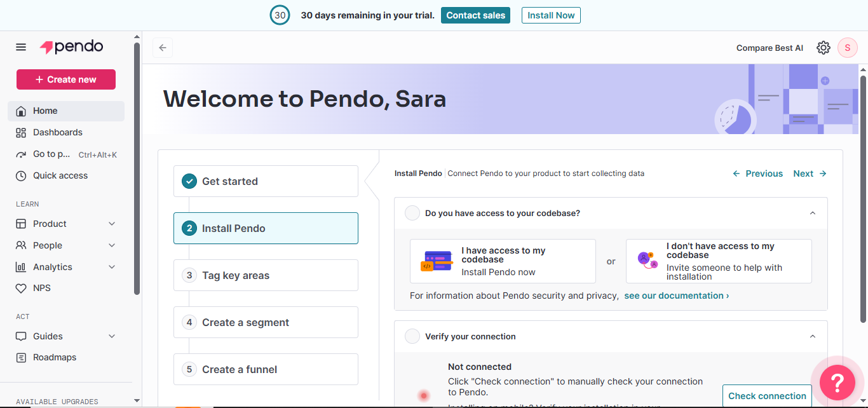Click the Get started completed checkmark
This screenshot has height=408, width=868.
pyautogui.click(x=189, y=181)
